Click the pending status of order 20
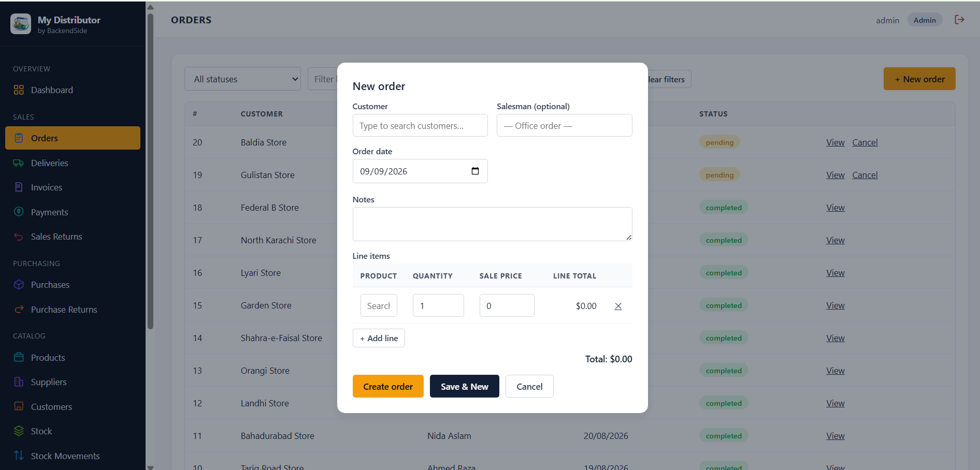The image size is (980, 470). (719, 142)
